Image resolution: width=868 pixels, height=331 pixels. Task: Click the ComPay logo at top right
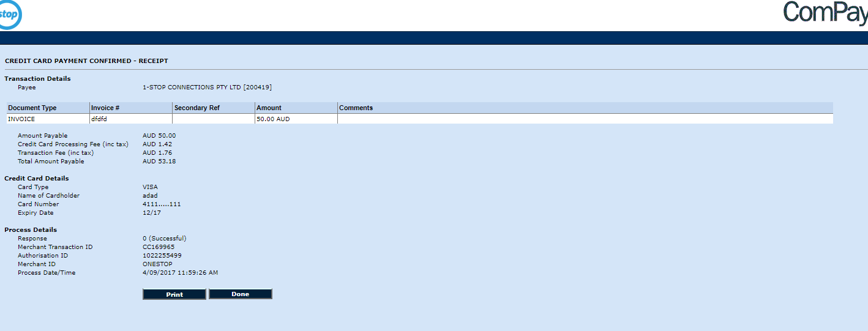click(825, 13)
